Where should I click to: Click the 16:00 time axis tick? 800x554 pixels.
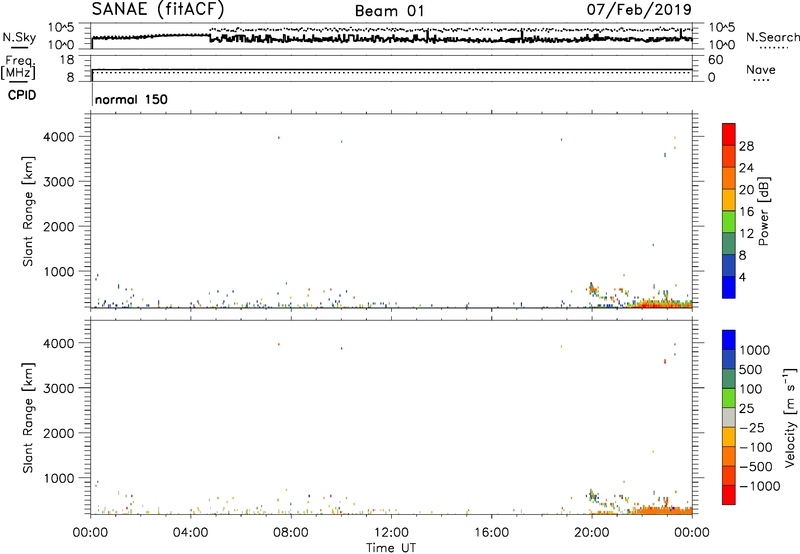coord(491,533)
